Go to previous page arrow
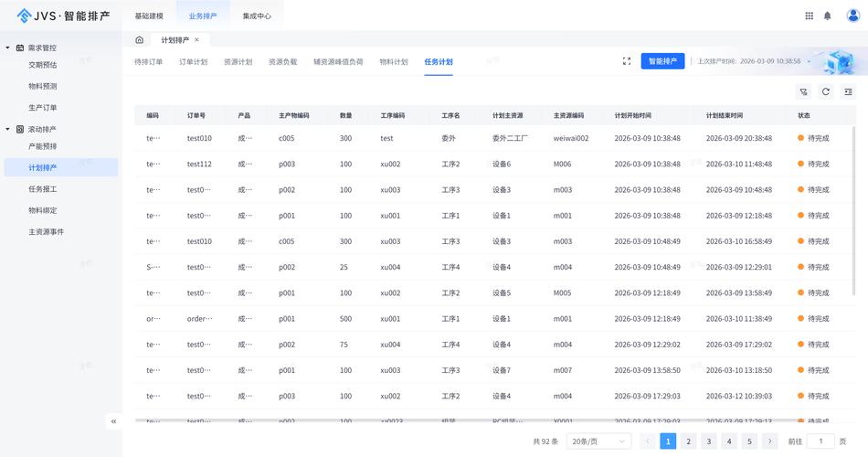This screenshot has width=868, height=457. pos(648,441)
